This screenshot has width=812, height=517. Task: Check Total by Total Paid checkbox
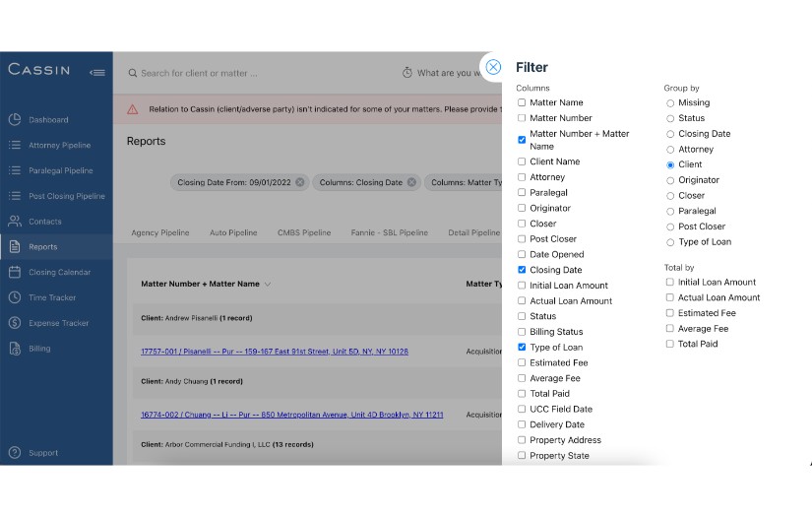669,344
